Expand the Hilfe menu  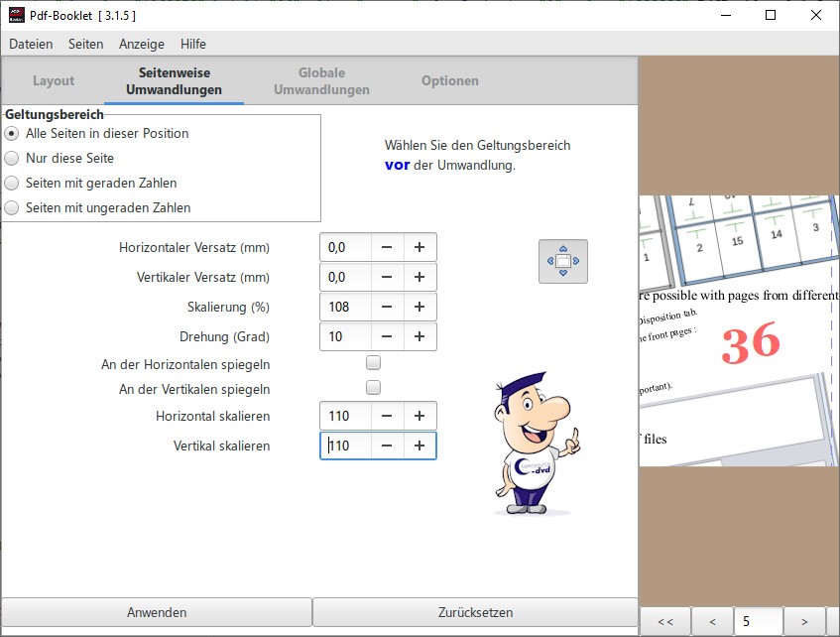click(193, 44)
